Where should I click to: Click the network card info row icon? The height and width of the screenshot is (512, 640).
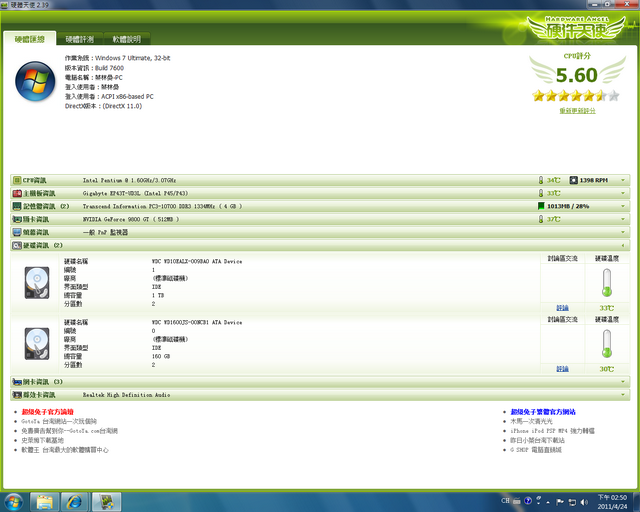[x=17, y=382]
